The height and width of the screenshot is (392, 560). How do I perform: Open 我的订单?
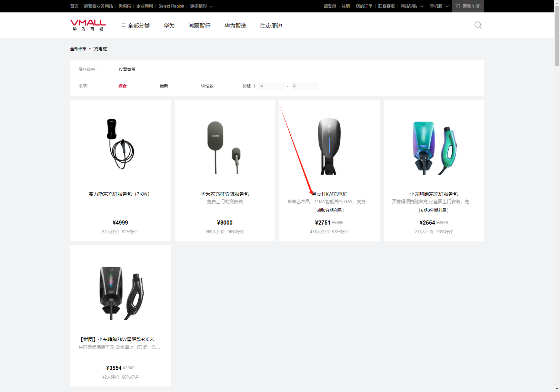point(364,6)
